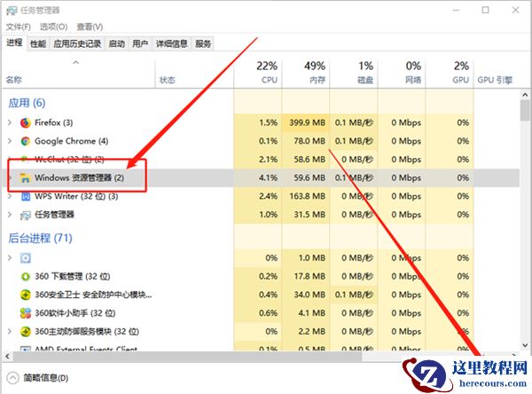532x394 pixels.
Task: Switch to the 详细信息 tab
Action: pos(172,43)
